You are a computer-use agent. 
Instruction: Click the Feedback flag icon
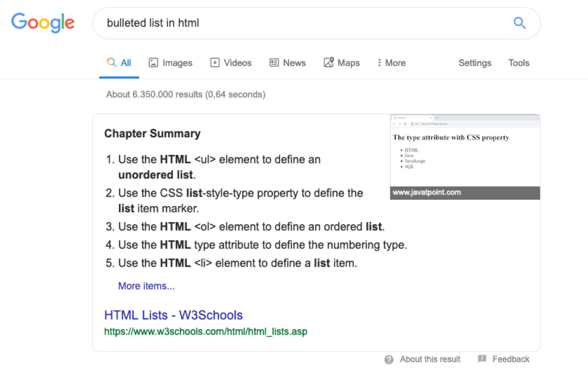[482, 359]
